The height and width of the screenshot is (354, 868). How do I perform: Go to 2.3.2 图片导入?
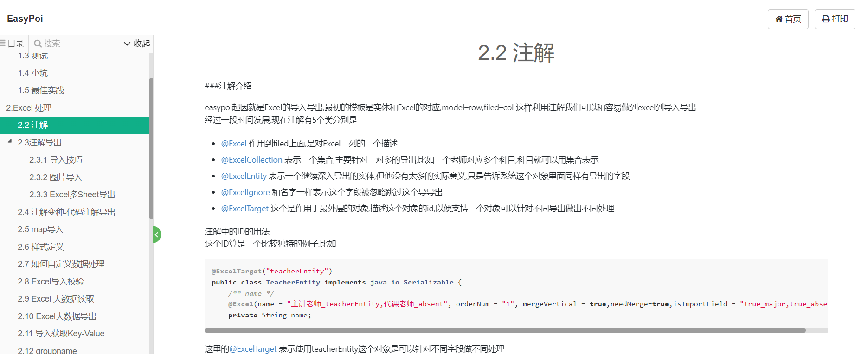56,177
